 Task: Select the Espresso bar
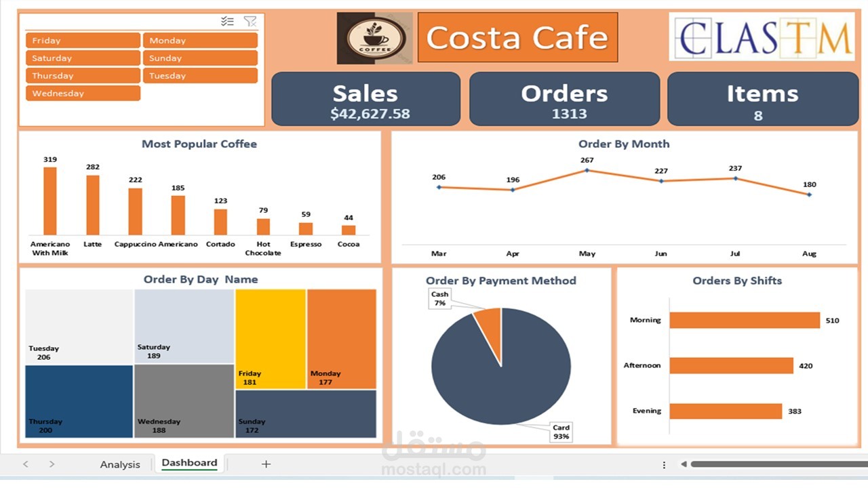click(x=306, y=229)
